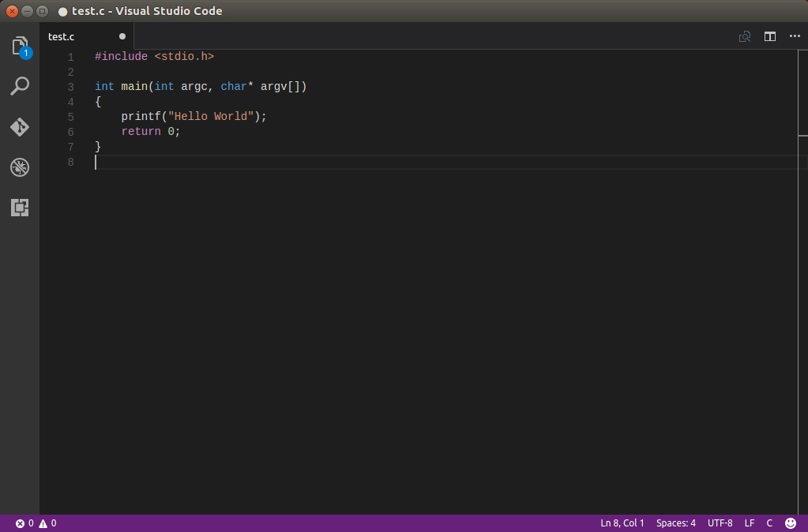Minimize the VS Code window
The width and height of the screenshot is (808, 532).
tap(28, 11)
